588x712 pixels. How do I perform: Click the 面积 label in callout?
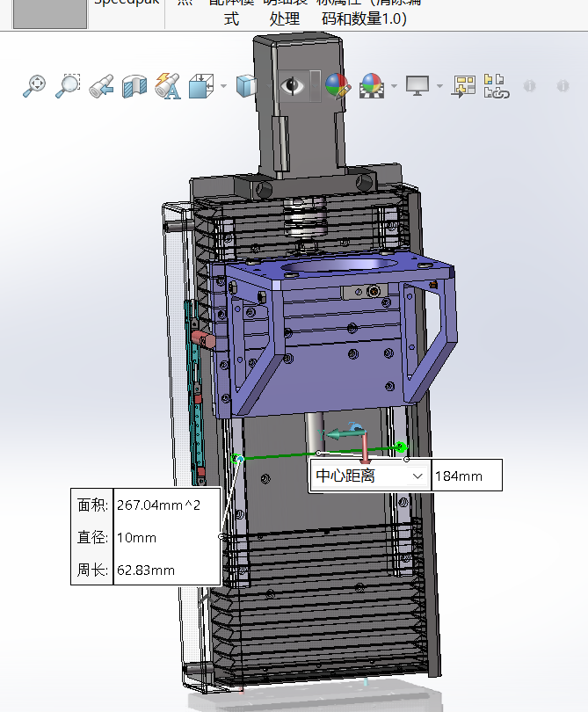click(x=92, y=505)
